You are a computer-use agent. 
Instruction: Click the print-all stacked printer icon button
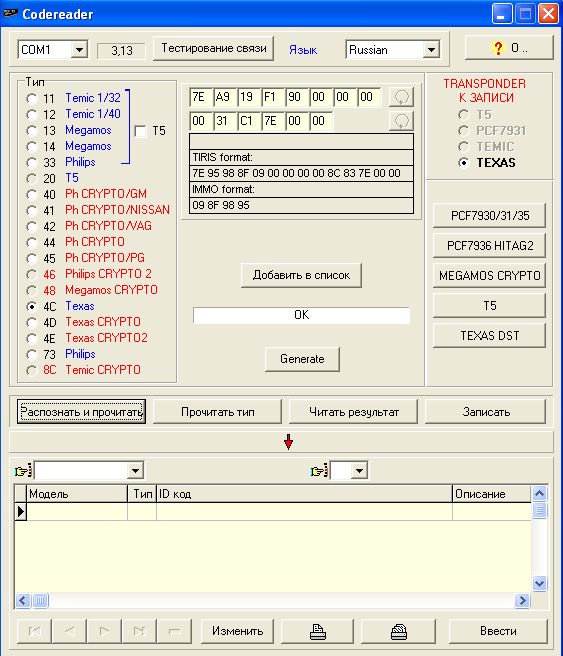pos(398,631)
